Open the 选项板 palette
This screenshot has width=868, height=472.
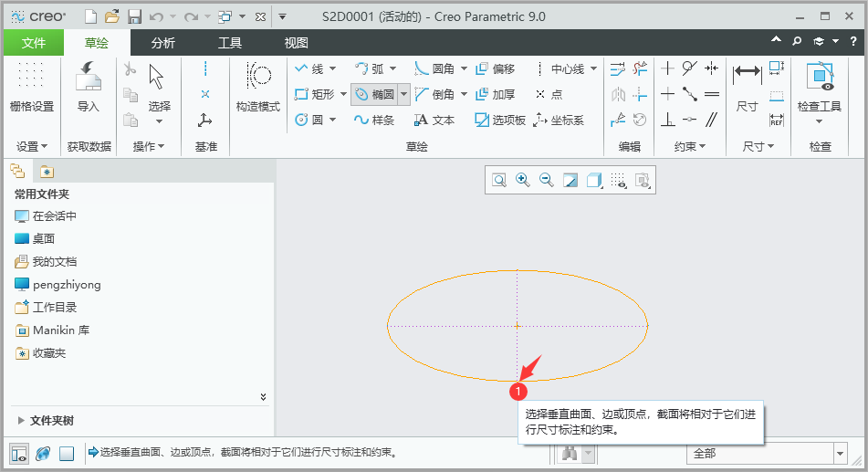(500, 120)
